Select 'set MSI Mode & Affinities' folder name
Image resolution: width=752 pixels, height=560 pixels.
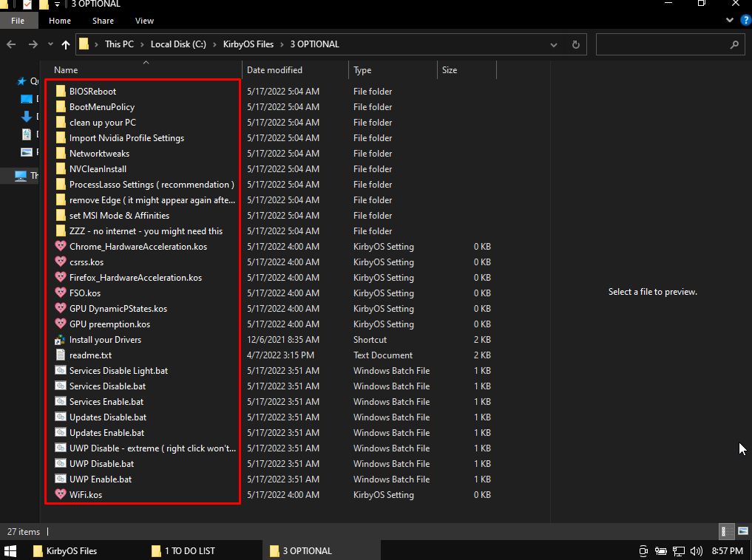tap(120, 216)
